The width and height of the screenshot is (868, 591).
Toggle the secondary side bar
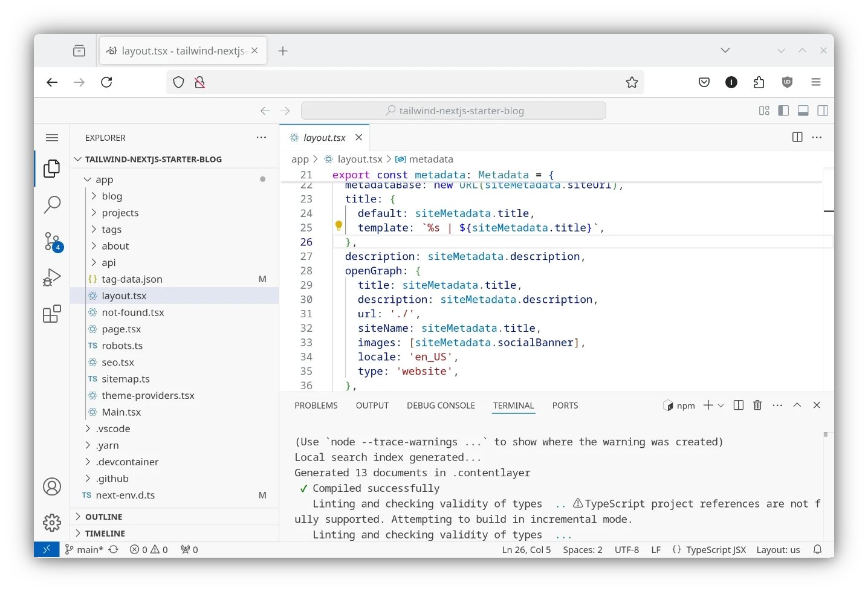[x=823, y=111]
